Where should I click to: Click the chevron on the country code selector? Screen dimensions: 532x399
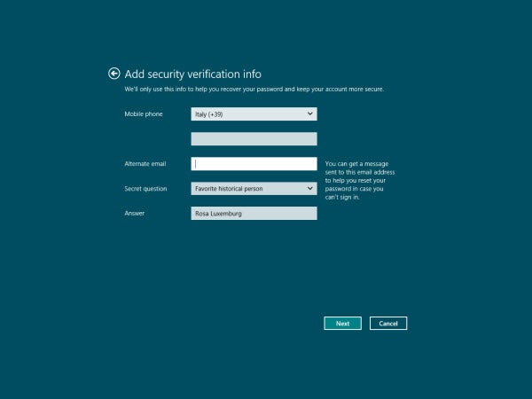point(309,113)
